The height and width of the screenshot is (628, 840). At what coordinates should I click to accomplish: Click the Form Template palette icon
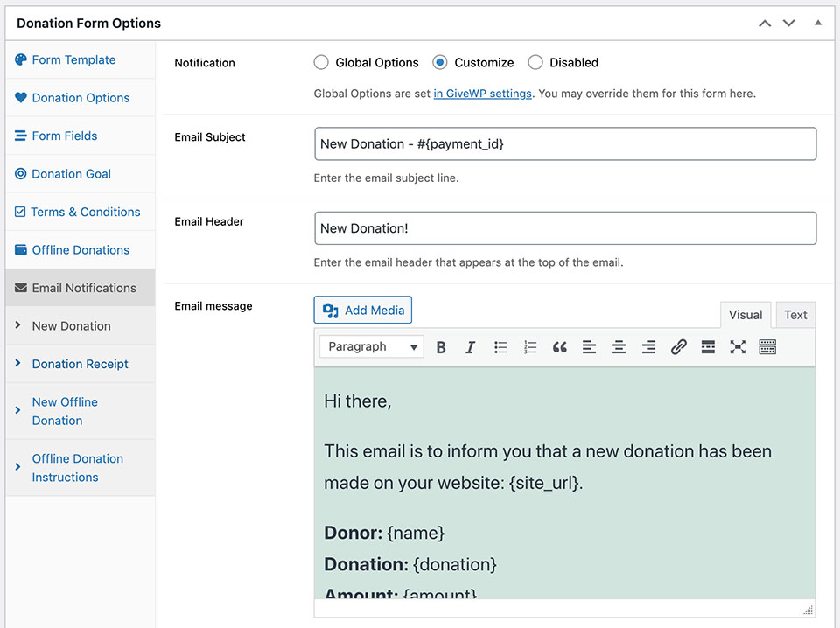(20, 59)
